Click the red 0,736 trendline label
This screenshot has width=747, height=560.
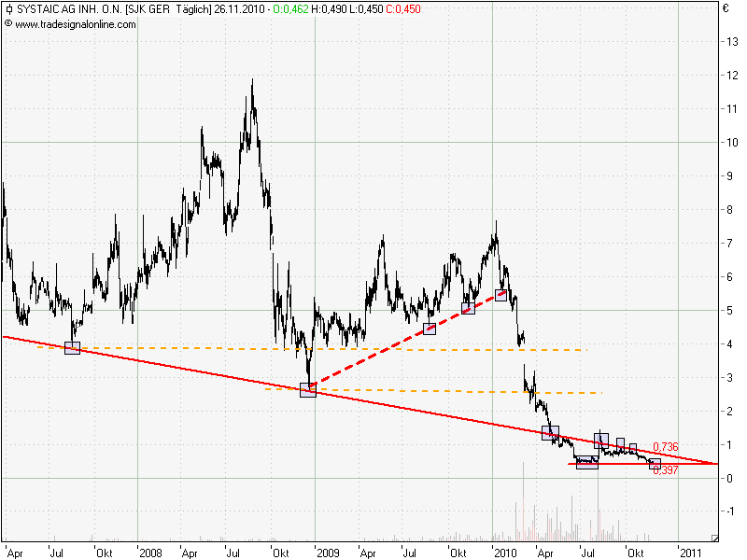(665, 447)
